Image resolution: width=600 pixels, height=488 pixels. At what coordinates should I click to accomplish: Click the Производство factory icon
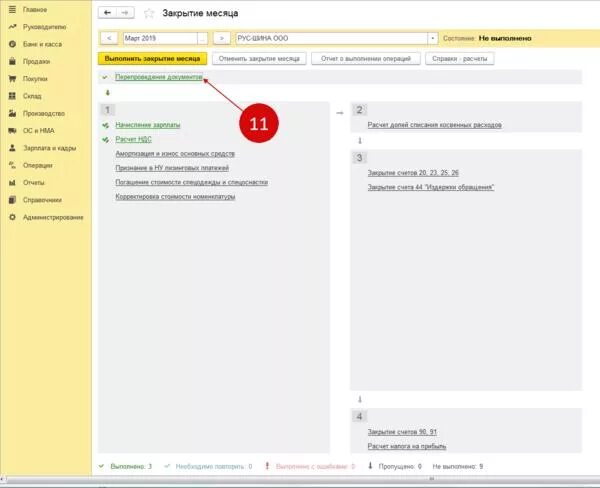(x=12, y=113)
